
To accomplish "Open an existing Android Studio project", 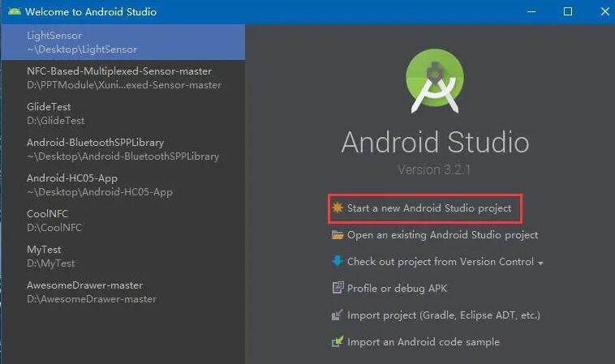I will tap(442, 235).
